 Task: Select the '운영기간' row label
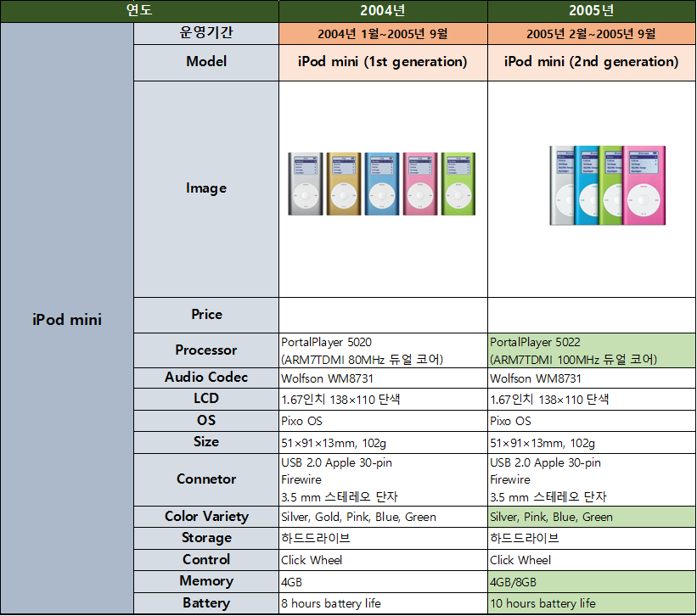pos(206,33)
